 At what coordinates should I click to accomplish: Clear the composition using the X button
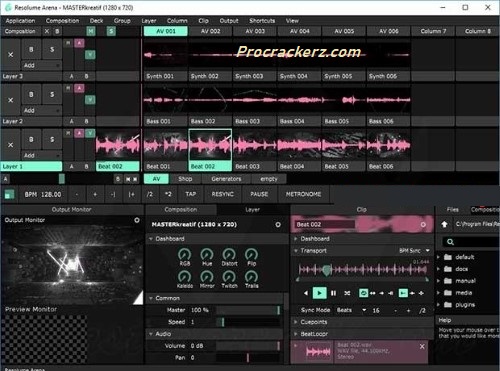coord(47,31)
